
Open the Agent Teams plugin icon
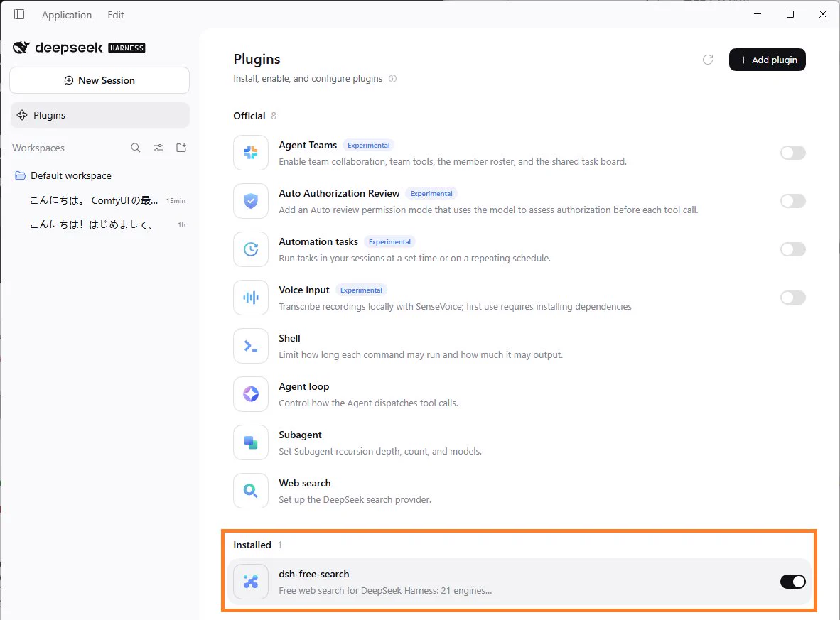click(x=251, y=153)
